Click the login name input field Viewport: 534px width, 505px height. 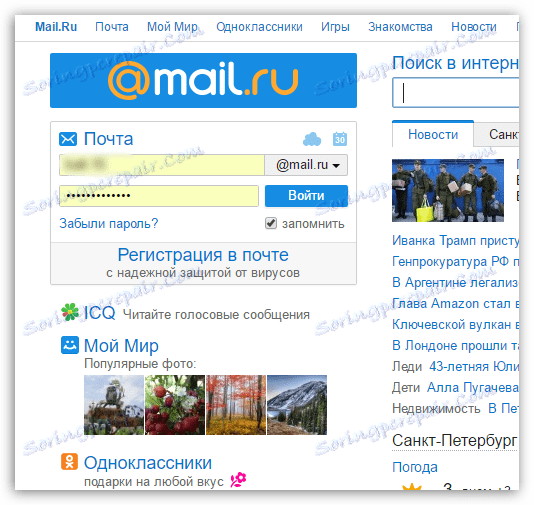click(162, 165)
